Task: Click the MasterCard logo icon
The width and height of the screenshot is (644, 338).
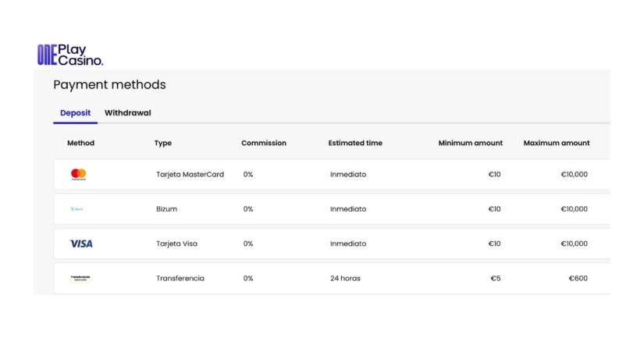Action: [x=78, y=174]
